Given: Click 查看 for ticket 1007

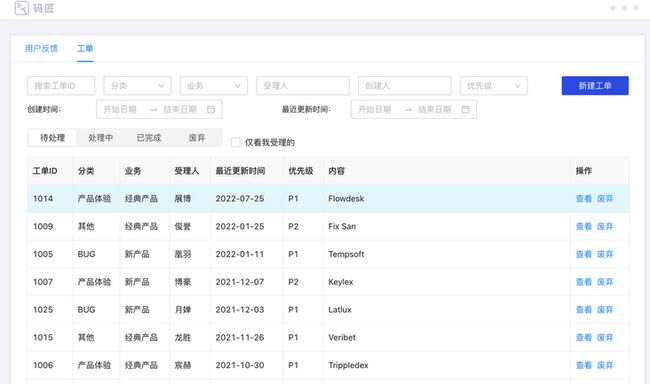Looking at the screenshot, I should click(x=584, y=282).
